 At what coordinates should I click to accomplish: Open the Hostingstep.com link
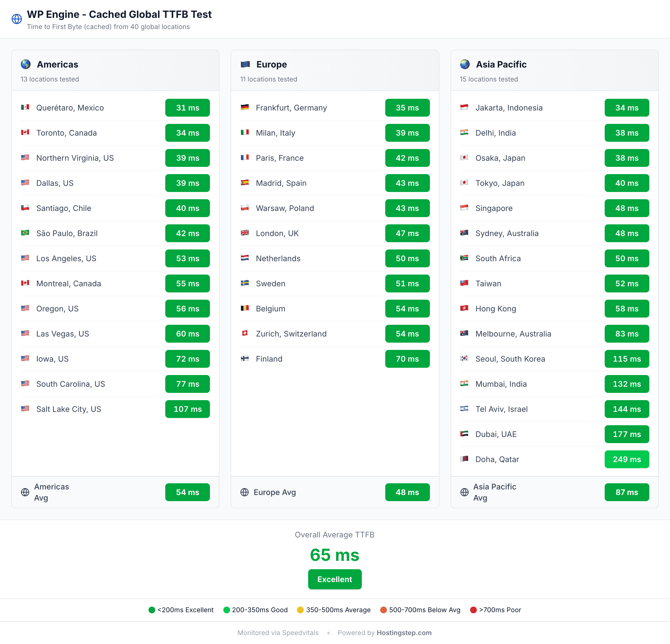[x=404, y=633]
